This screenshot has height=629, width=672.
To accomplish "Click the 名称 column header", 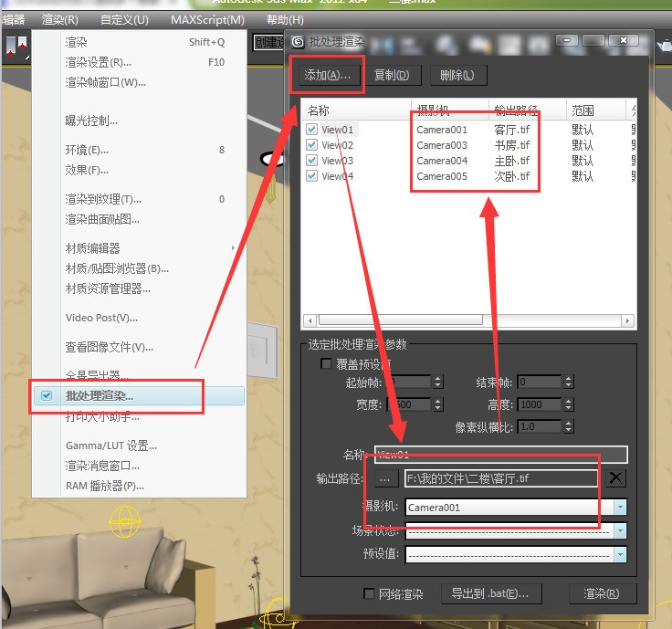I will [x=357, y=110].
